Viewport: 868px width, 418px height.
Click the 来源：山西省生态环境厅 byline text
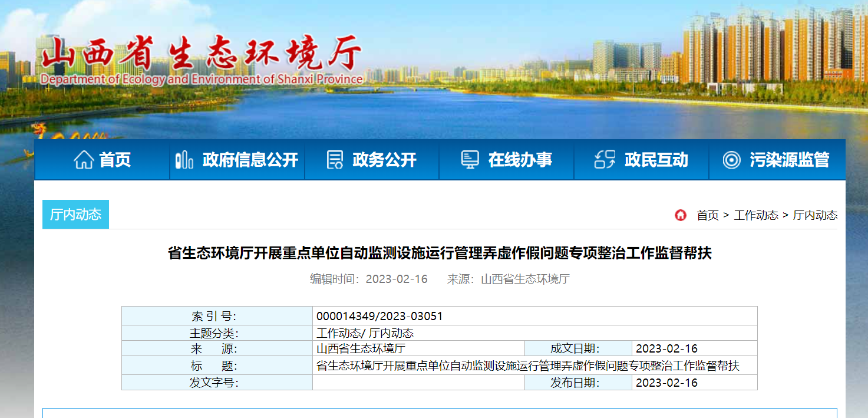click(x=508, y=279)
